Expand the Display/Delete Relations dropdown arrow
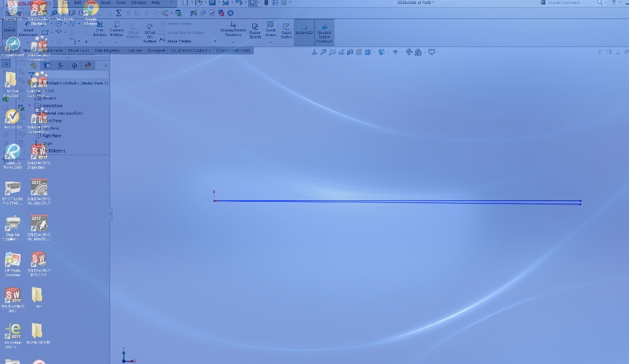 [233, 41]
